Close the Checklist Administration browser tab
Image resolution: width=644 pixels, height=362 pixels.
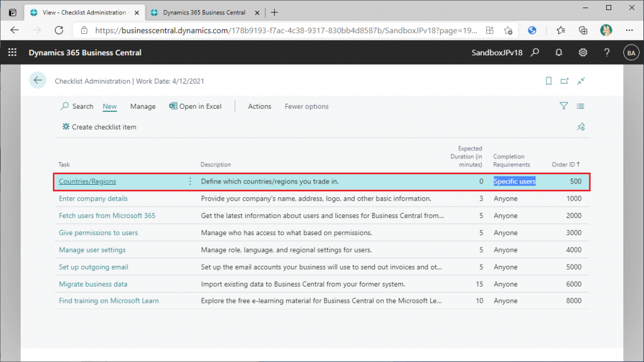tap(136, 13)
